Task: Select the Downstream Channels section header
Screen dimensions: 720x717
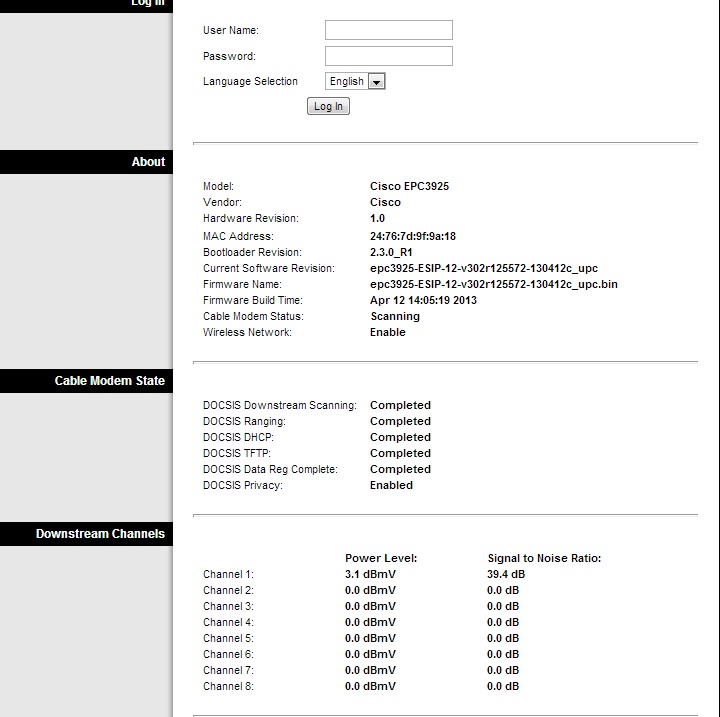Action: pos(100,534)
